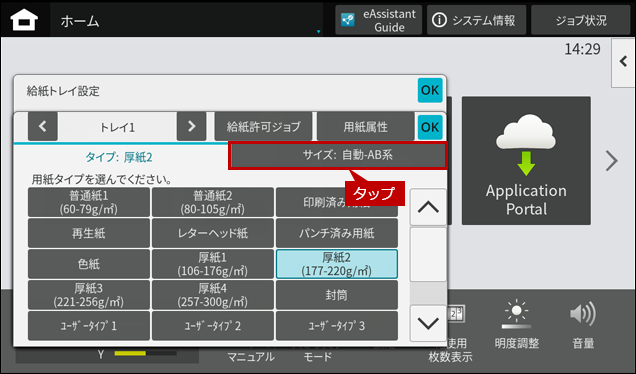Viewport: 636px width, 374px height.
Task: Tap the paper type scrollbar thumb
Action: [x=428, y=254]
